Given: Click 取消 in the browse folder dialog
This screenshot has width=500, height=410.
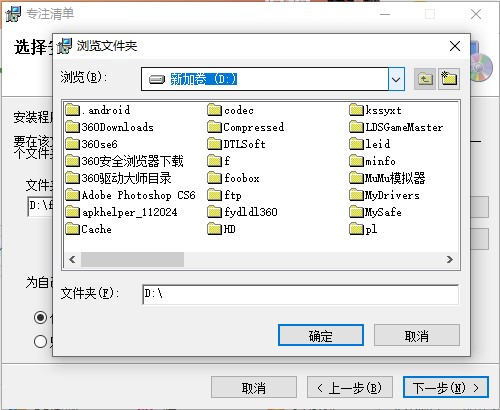Looking at the screenshot, I should [417, 335].
